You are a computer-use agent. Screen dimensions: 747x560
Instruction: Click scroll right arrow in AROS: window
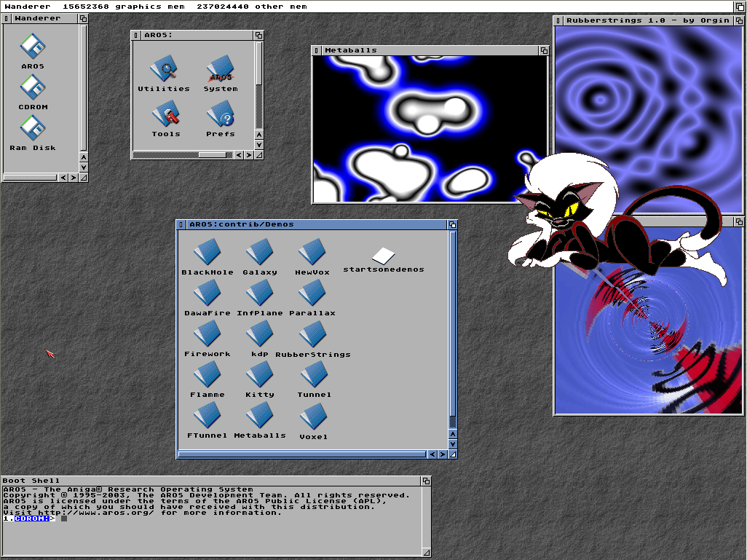pos(249,155)
